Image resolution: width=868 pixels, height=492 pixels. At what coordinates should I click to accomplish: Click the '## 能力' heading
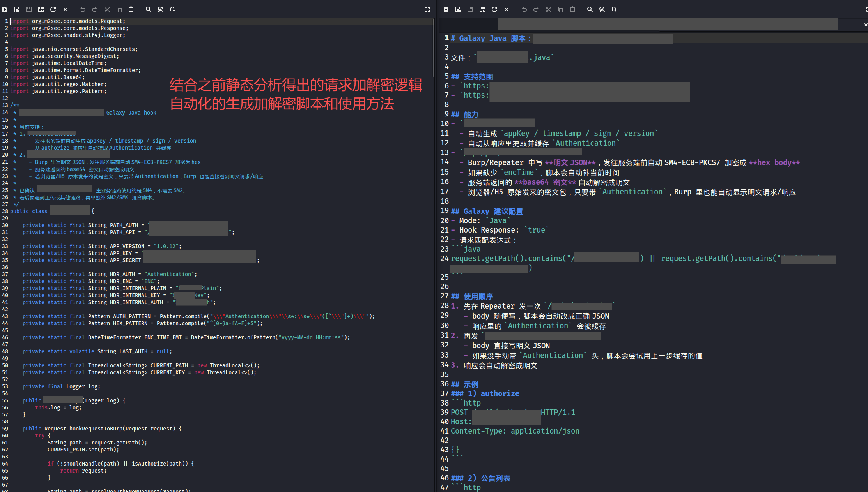pos(464,115)
